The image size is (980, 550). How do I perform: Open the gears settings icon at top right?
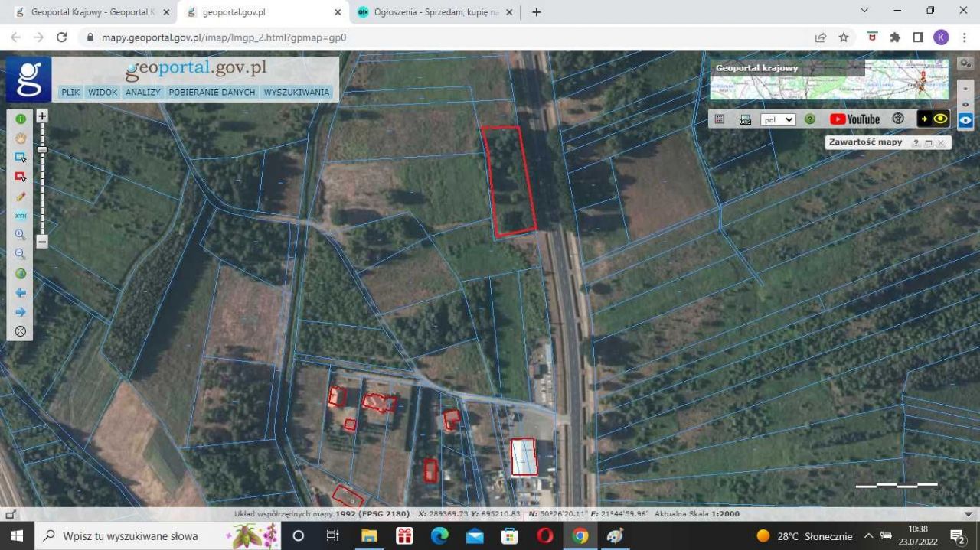coord(966,63)
